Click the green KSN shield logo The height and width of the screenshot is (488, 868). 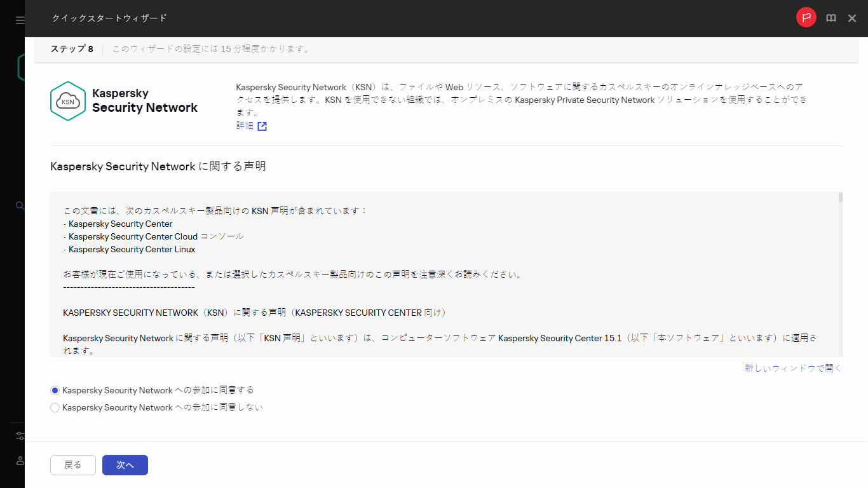pyautogui.click(x=68, y=101)
